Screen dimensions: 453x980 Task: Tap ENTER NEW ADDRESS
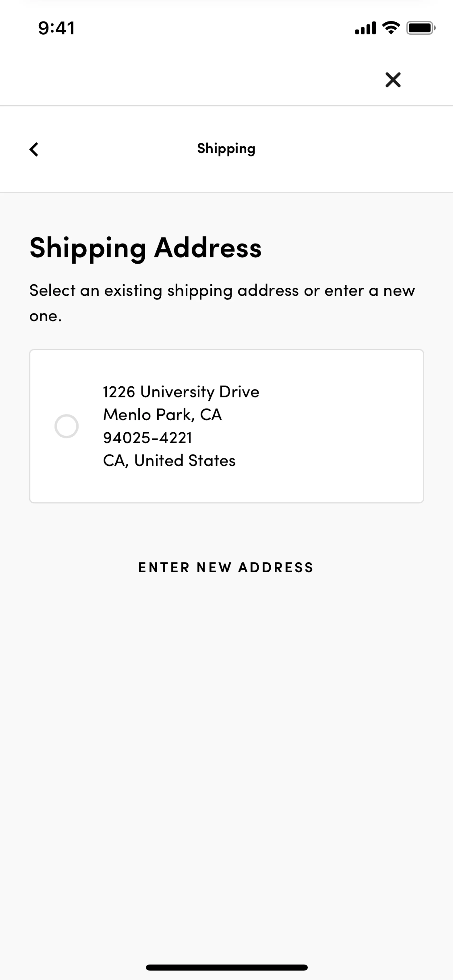226,567
